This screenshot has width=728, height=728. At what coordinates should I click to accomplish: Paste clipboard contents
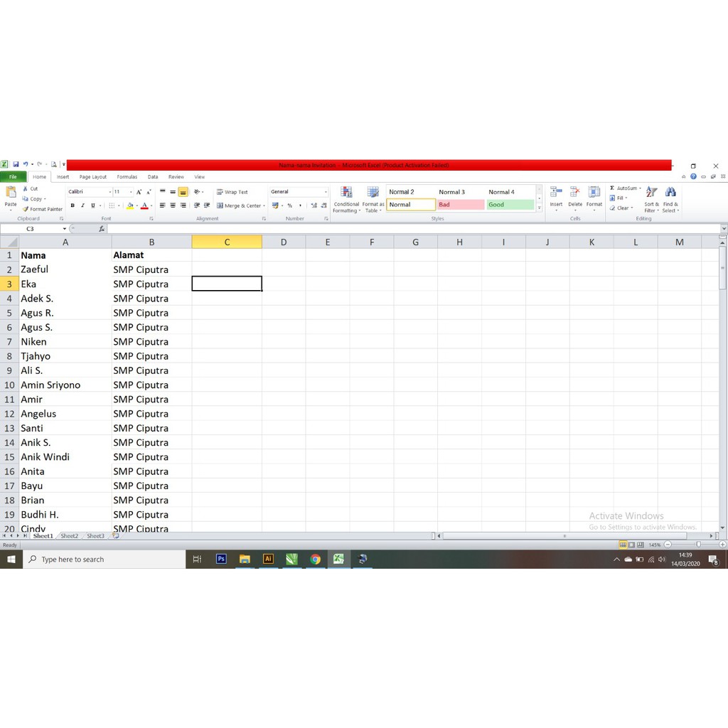tap(11, 197)
